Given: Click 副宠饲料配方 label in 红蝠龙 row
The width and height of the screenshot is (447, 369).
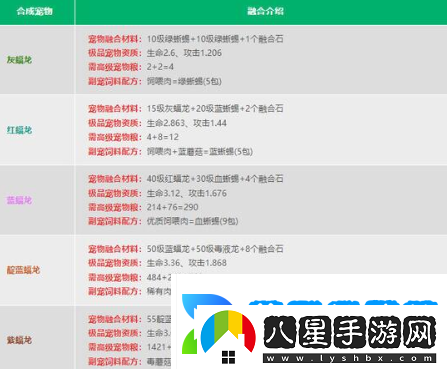Looking at the screenshot, I should [x=115, y=152].
